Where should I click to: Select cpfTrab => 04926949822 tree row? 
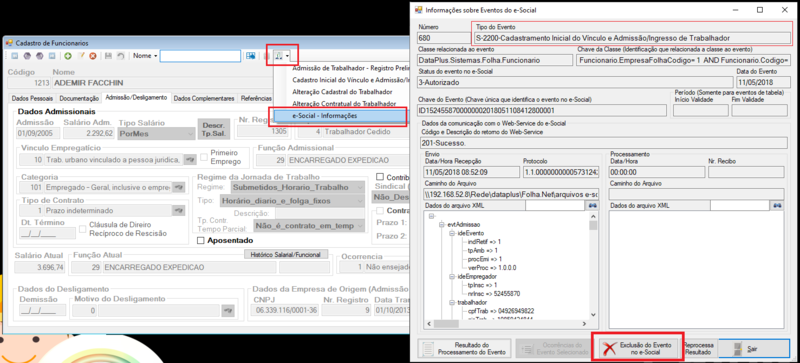pos(501,311)
